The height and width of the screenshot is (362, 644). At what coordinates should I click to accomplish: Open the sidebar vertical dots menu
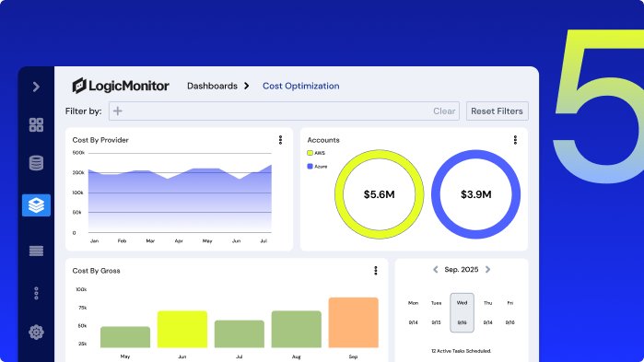(36, 293)
